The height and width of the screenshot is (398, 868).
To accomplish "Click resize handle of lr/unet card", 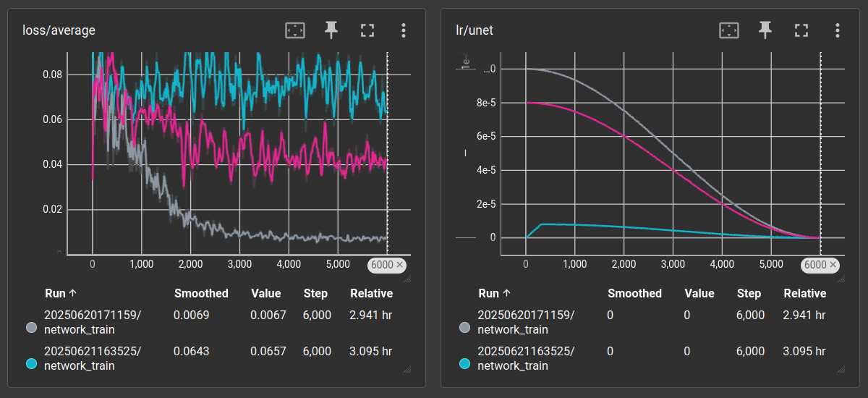I will [840, 368].
